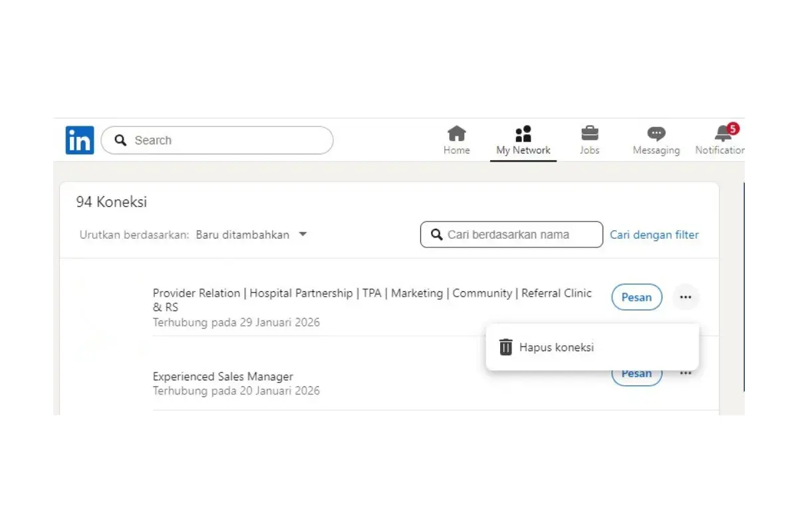The width and height of the screenshot is (798, 532).
Task: Open Messaging via the speech bubble icon
Action: 656,135
